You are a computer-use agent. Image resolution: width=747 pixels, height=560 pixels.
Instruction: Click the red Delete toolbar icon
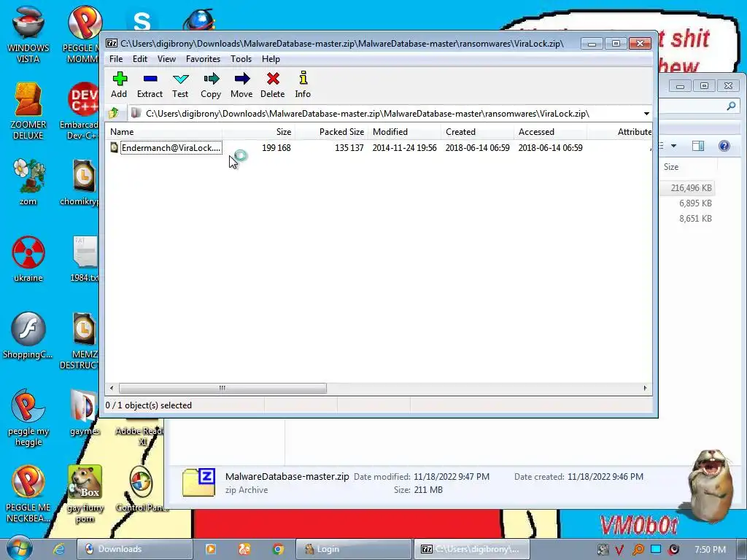[x=273, y=85]
